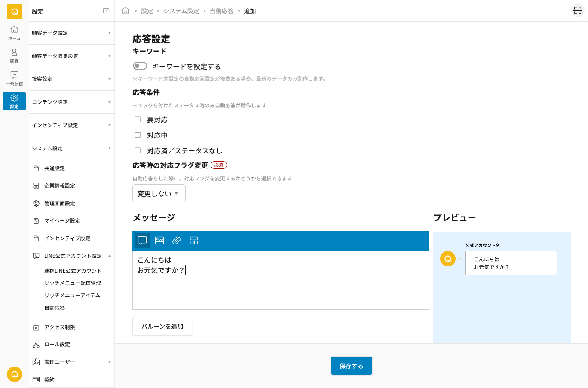Click inside the message text area
588x388 pixels.
[280, 288]
